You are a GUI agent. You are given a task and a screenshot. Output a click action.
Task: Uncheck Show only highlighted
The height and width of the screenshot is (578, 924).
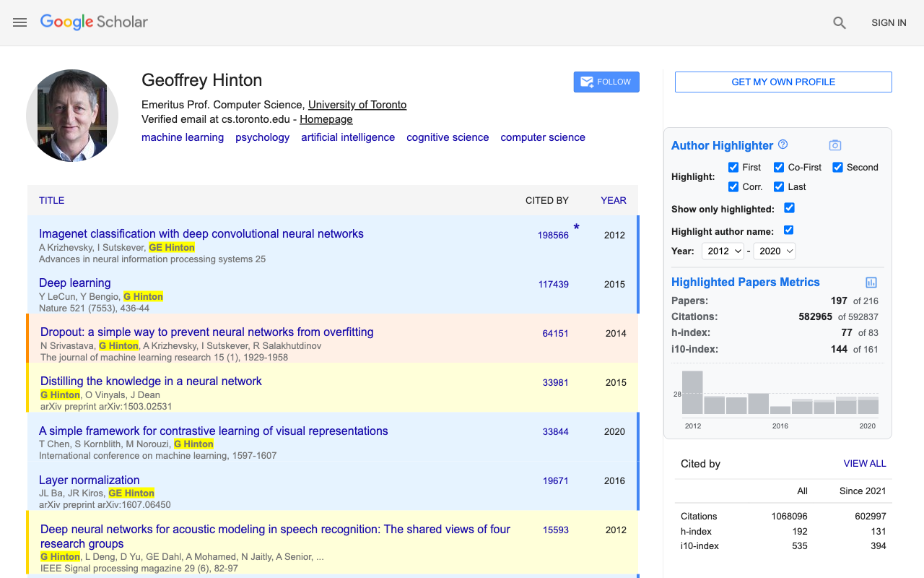pyautogui.click(x=789, y=208)
